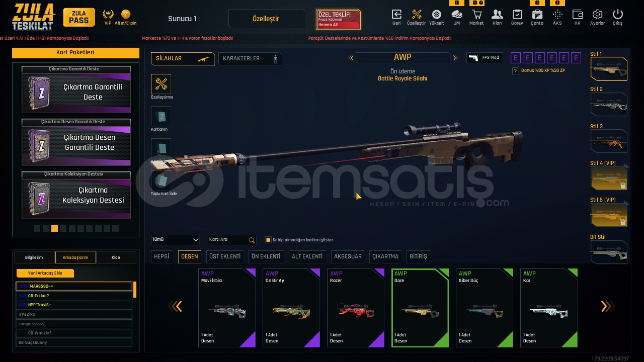
Task: Show next cards with right arrows
Action: coord(607,306)
